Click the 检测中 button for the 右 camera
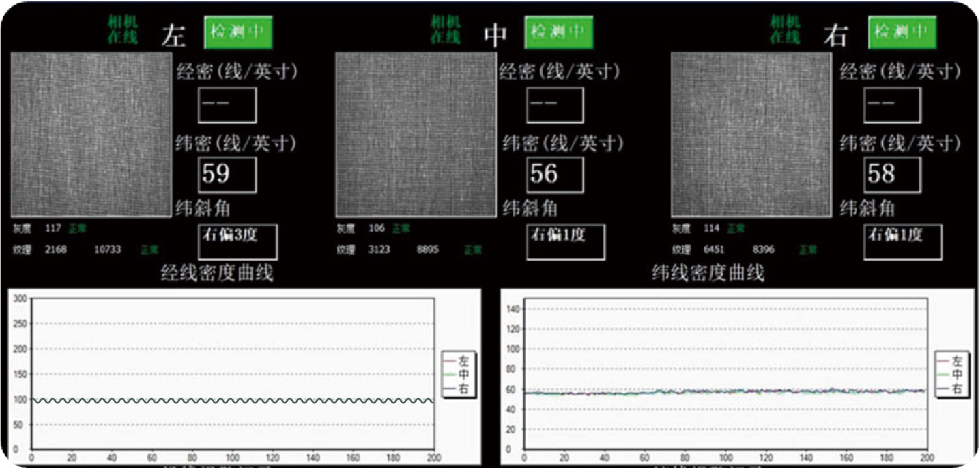This screenshot has height=468, width=980. pyautogui.click(x=902, y=32)
